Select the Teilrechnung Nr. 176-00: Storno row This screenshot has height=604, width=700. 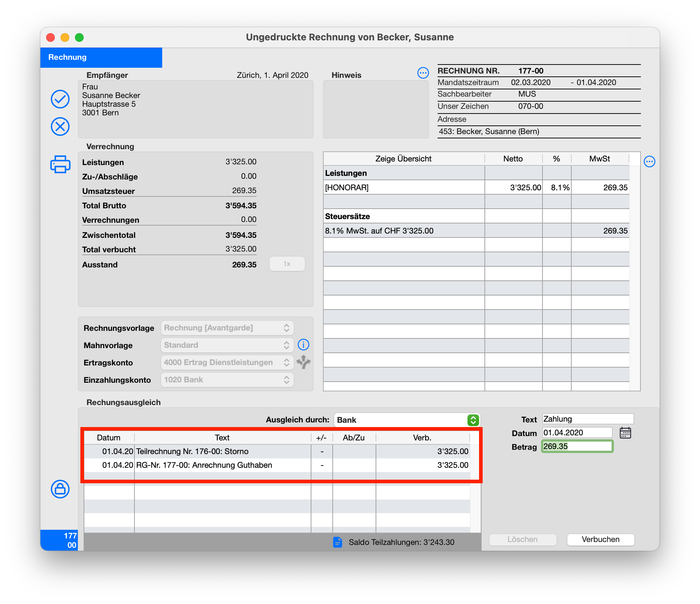277,452
